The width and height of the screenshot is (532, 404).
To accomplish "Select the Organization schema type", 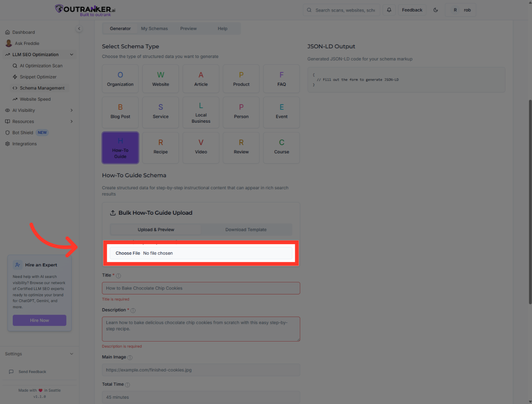I will coord(120,79).
